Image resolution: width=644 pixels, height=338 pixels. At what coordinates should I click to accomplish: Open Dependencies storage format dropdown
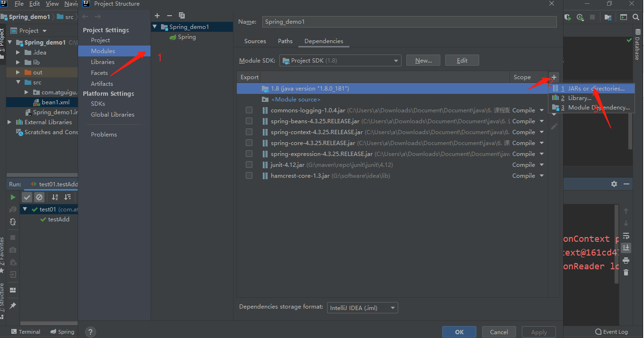click(x=363, y=308)
